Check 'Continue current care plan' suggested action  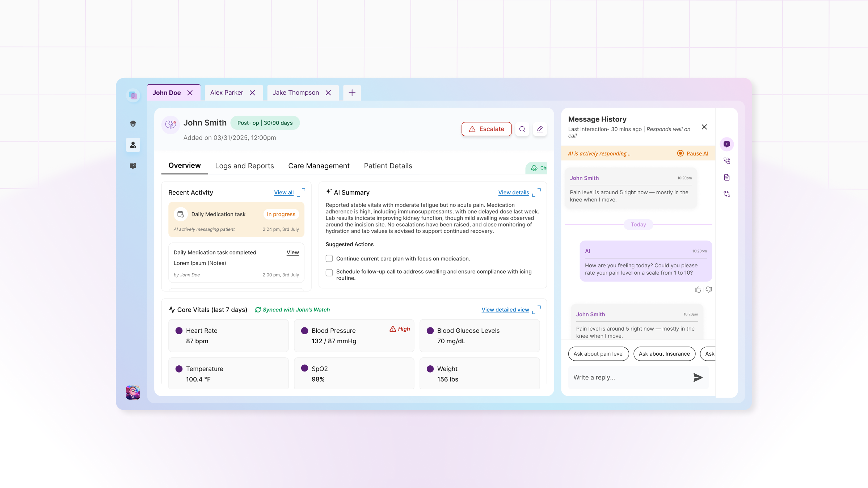[329, 259]
